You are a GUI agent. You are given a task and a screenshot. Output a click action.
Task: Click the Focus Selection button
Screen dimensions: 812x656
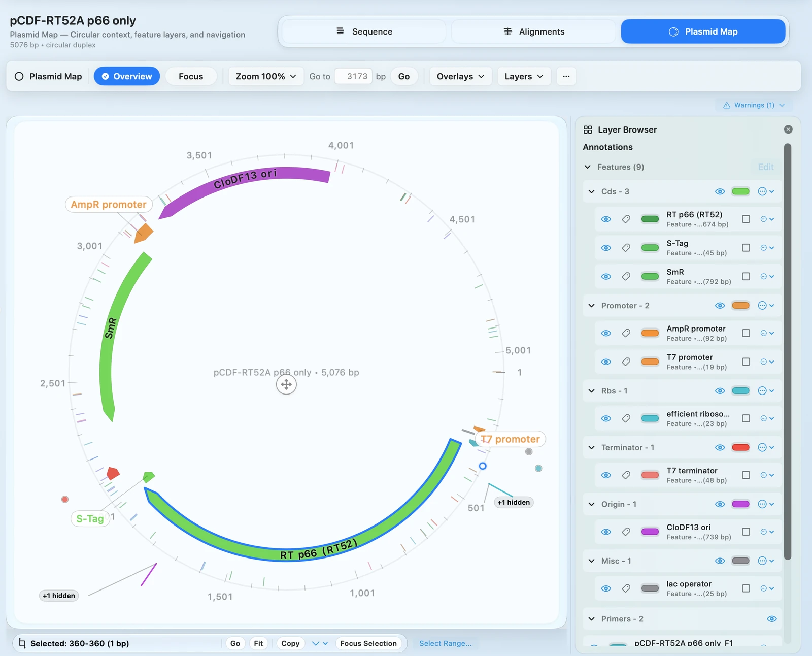click(368, 643)
